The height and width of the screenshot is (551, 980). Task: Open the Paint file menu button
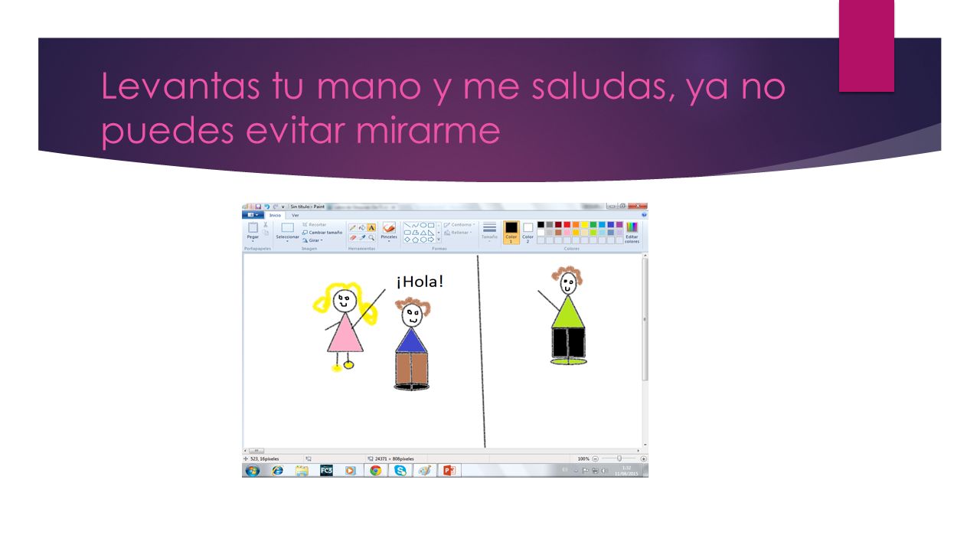pos(253,215)
